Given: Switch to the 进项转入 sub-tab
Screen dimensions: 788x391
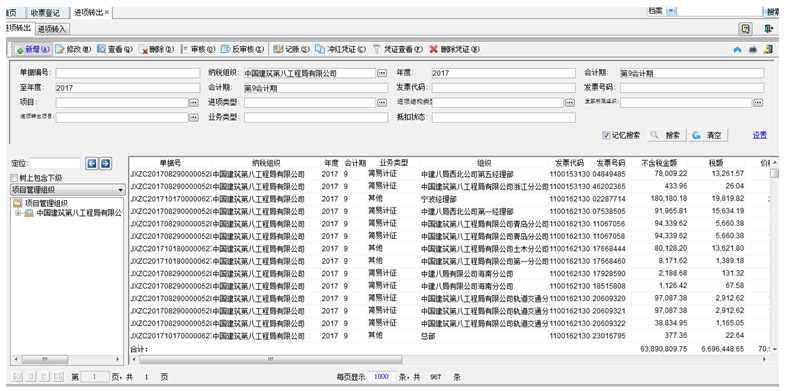Looking at the screenshot, I should point(51,29).
